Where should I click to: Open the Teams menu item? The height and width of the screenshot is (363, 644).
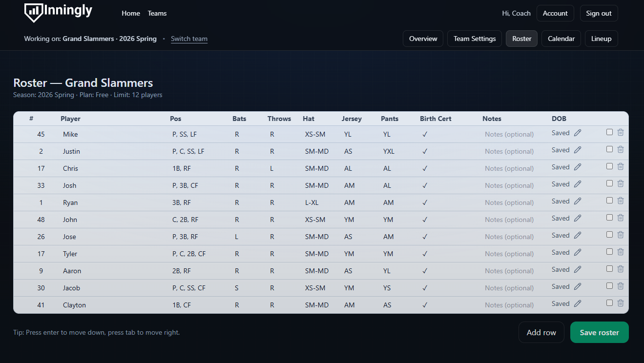(x=157, y=13)
